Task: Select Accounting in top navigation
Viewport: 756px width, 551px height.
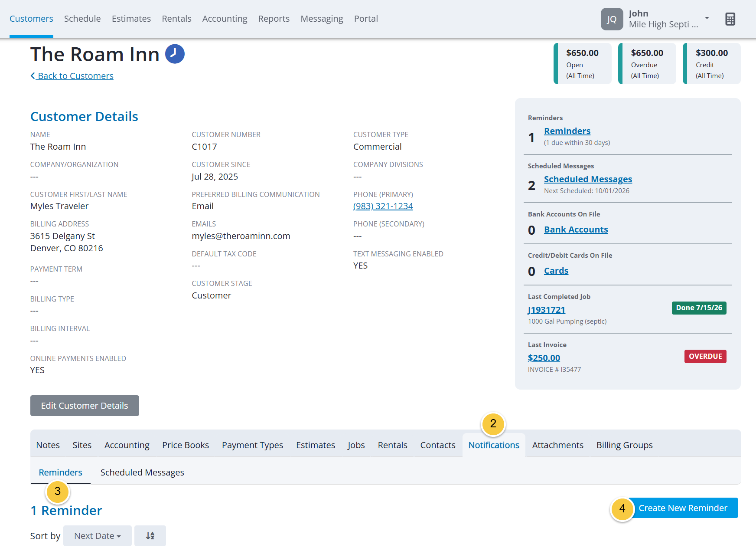Action: (225, 19)
